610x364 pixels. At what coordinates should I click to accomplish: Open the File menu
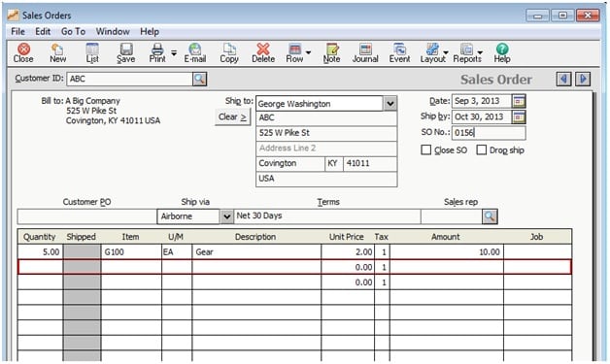coord(17,31)
